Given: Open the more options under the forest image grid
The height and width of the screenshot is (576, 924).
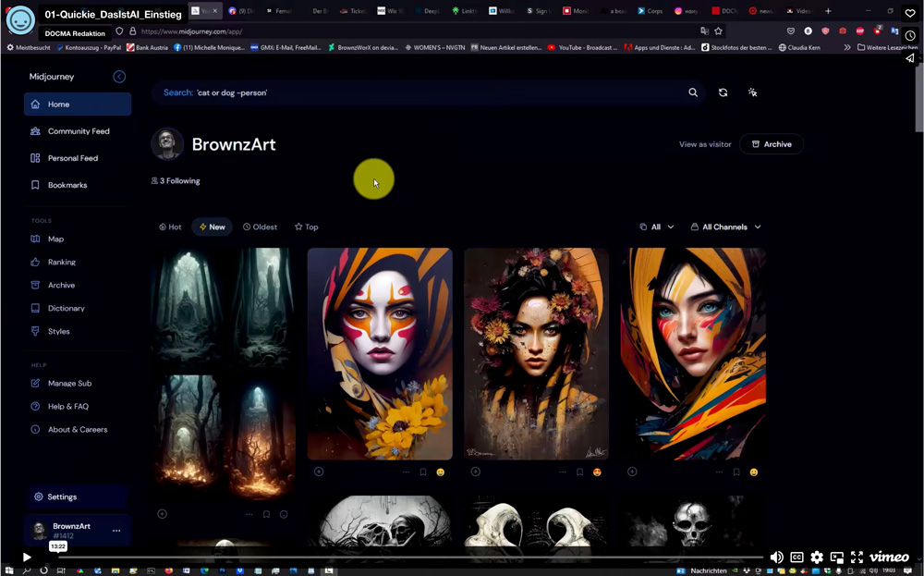Looking at the screenshot, I should (x=249, y=515).
